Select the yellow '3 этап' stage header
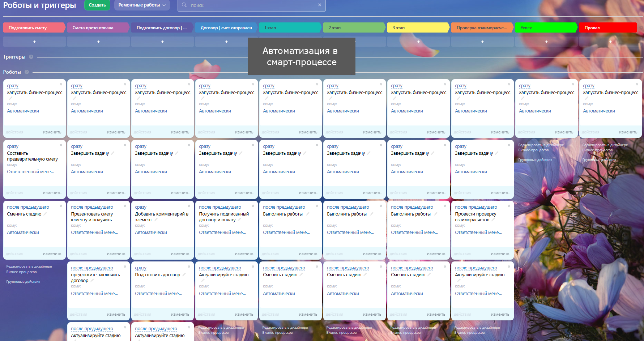The width and height of the screenshot is (644, 341). [x=418, y=28]
